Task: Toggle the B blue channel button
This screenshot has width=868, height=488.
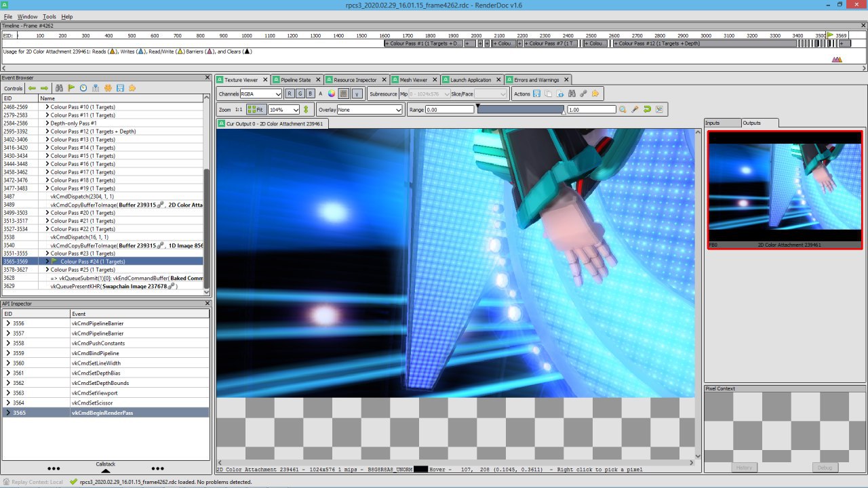Action: [311, 94]
